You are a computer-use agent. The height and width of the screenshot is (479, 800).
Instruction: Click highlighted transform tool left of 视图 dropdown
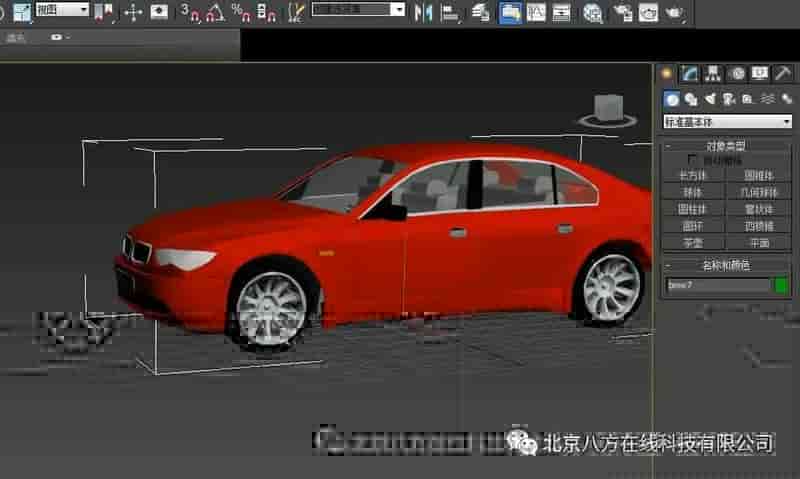[x=22, y=12]
